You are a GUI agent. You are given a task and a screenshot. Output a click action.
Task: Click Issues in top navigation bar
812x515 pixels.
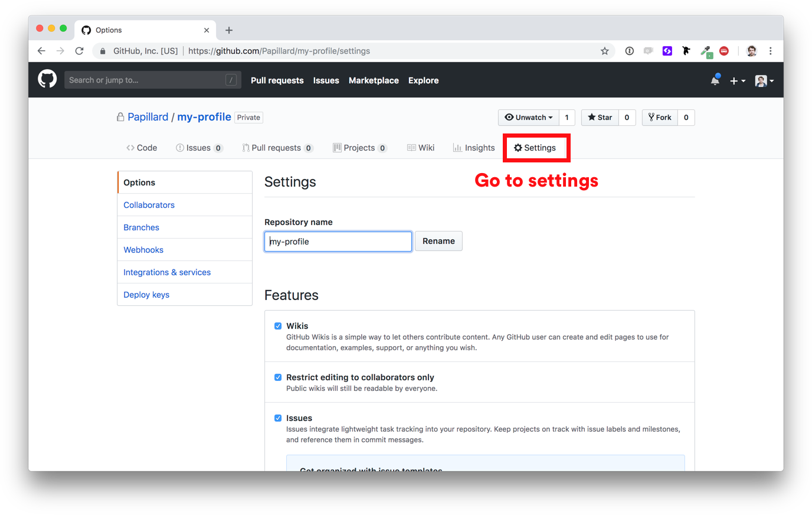pos(326,80)
